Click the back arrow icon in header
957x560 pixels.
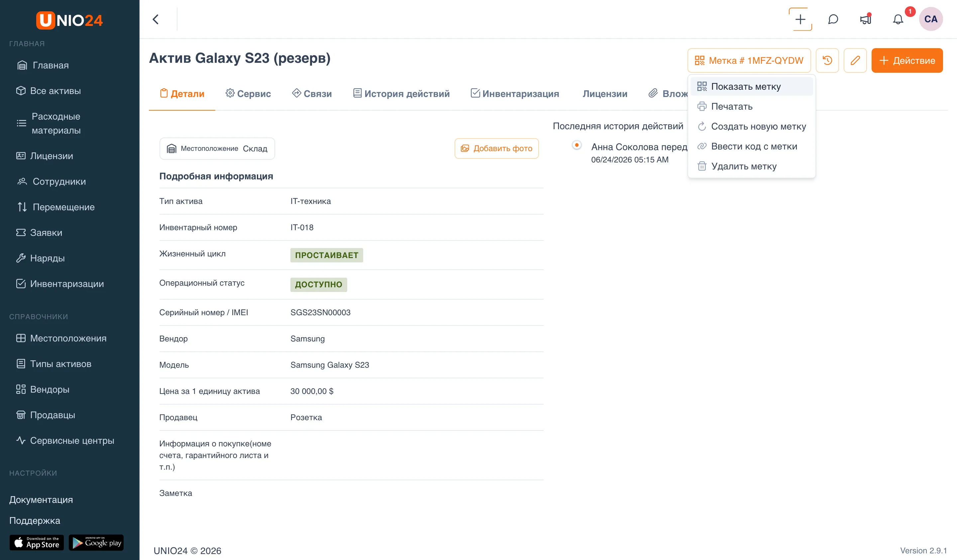point(156,19)
